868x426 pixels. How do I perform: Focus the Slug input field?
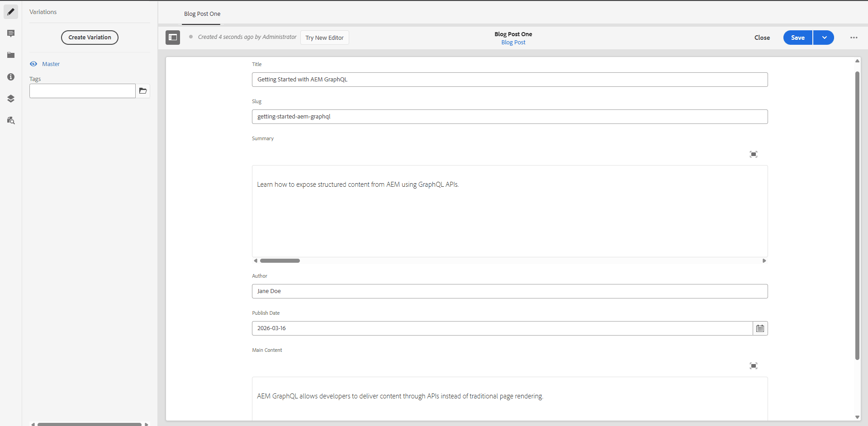pyautogui.click(x=510, y=117)
